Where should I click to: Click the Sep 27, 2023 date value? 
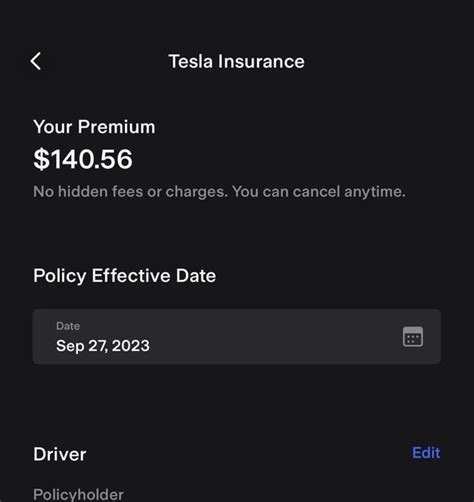103,346
